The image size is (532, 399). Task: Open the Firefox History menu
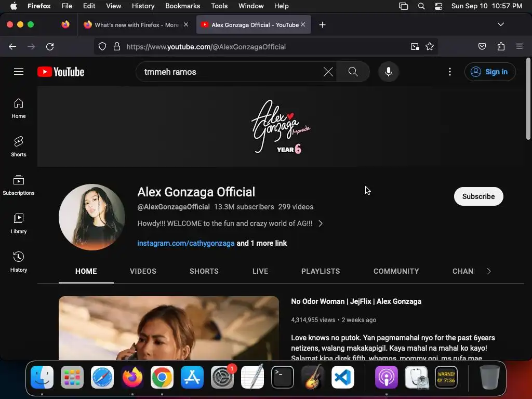pyautogui.click(x=143, y=6)
